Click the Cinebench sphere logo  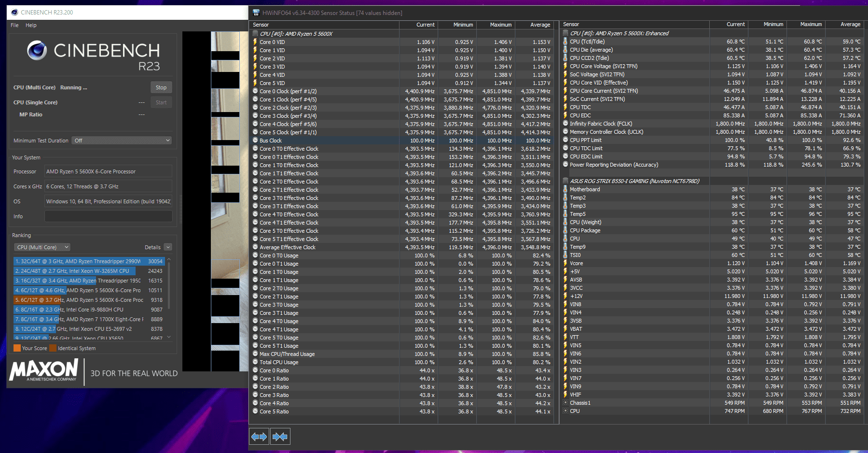tap(37, 50)
